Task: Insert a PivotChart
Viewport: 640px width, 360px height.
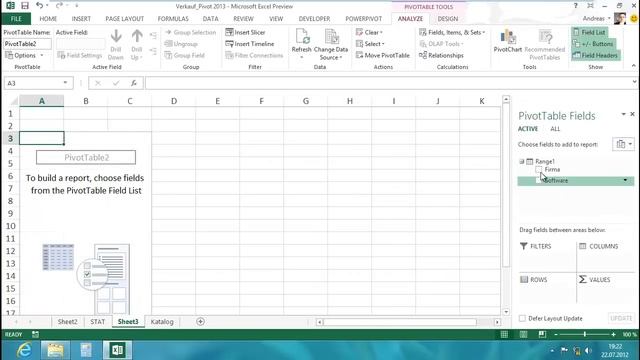Action: 508,41
